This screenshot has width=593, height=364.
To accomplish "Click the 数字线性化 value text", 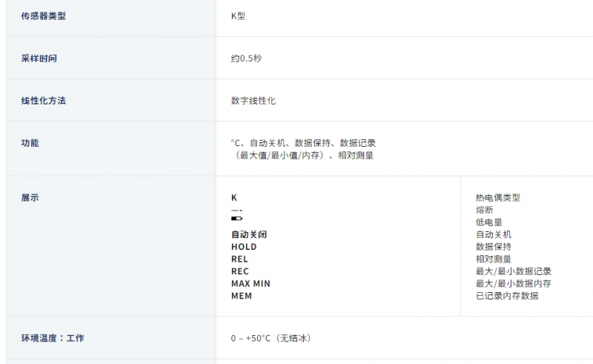I will [254, 101].
